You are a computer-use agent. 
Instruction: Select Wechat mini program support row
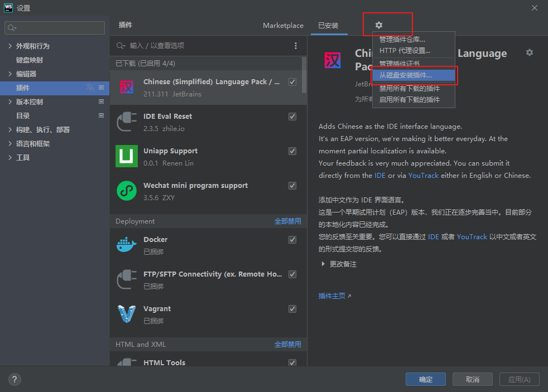(208, 191)
